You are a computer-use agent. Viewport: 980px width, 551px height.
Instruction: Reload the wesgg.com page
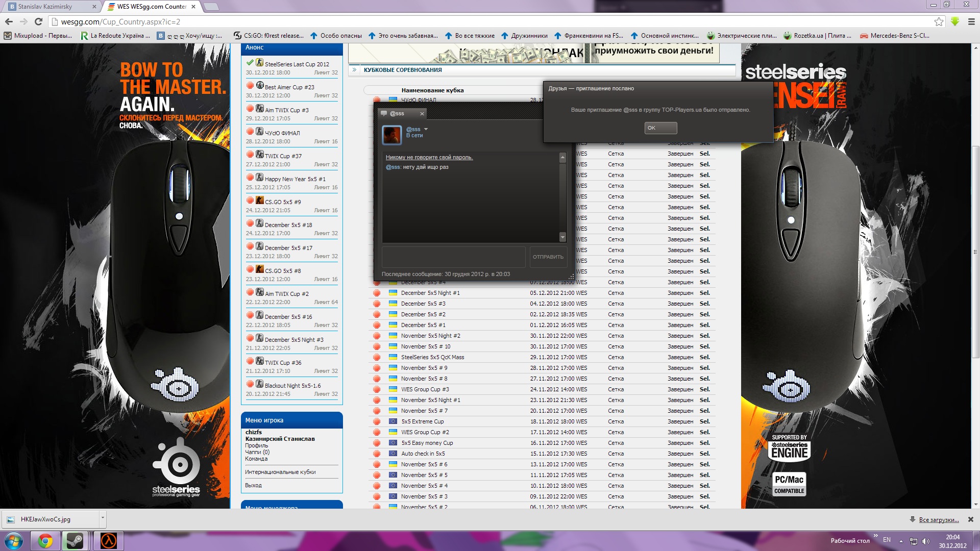click(38, 21)
